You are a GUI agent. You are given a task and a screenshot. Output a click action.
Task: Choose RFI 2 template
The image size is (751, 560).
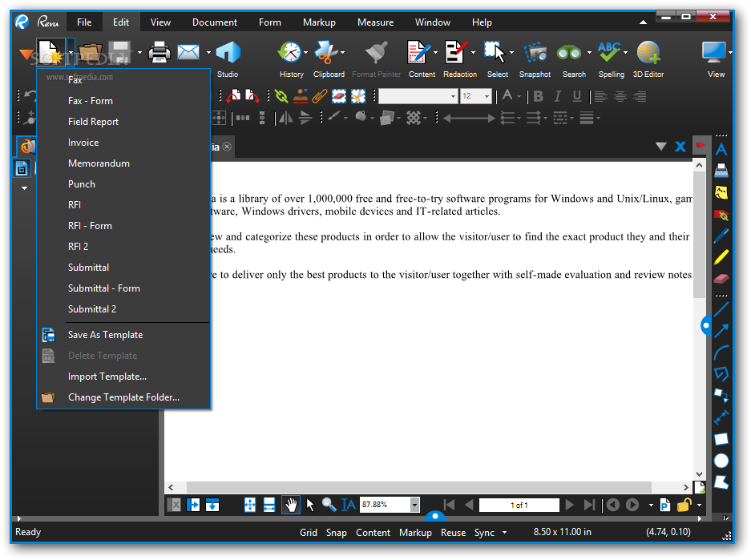pos(123,247)
